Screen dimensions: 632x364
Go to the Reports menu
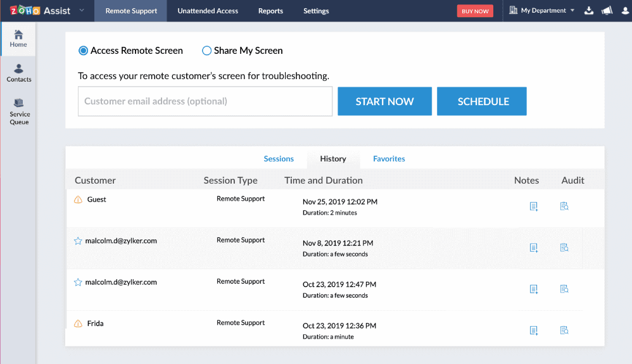[x=270, y=11]
